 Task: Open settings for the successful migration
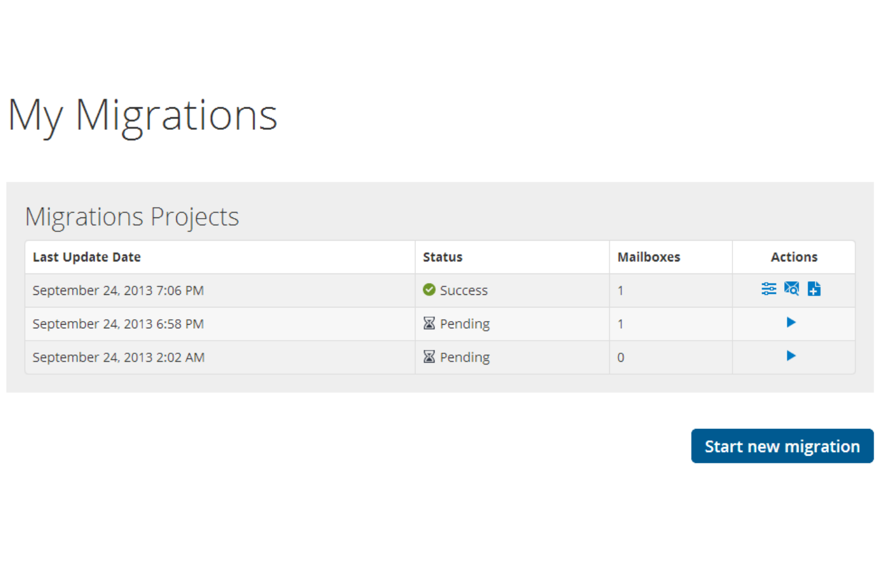[768, 289]
